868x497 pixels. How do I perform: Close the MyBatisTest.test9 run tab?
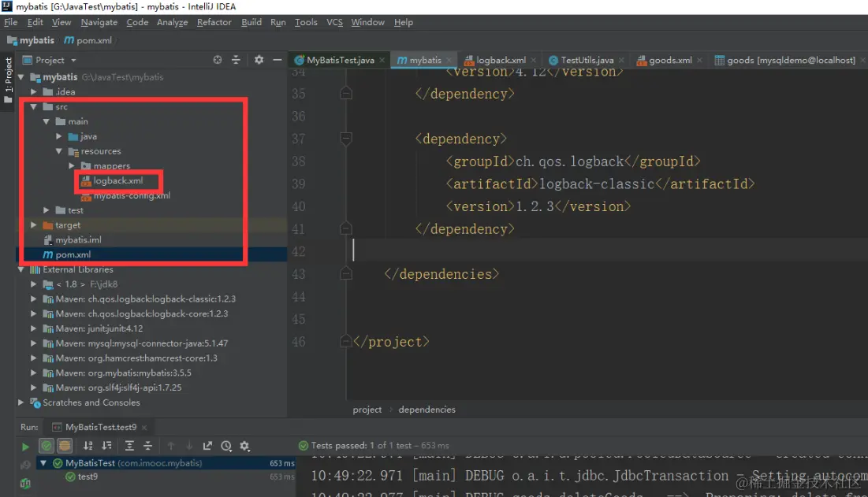(144, 428)
